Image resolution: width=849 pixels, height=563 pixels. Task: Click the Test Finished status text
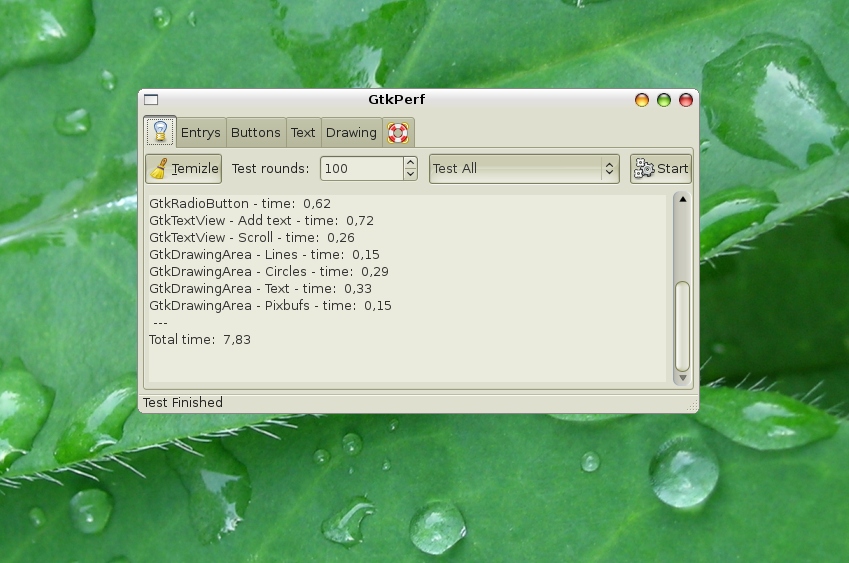(183, 403)
